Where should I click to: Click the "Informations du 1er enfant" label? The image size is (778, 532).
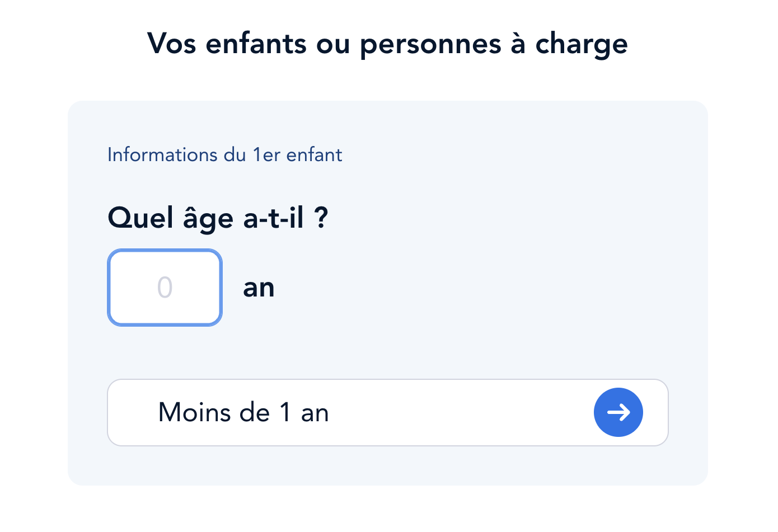pyautogui.click(x=224, y=154)
